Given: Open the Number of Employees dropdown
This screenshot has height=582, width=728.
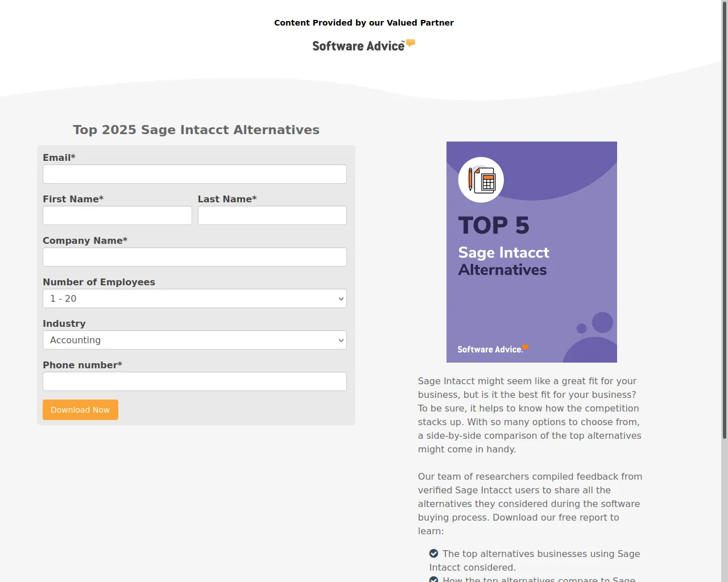Looking at the screenshot, I should click(195, 298).
